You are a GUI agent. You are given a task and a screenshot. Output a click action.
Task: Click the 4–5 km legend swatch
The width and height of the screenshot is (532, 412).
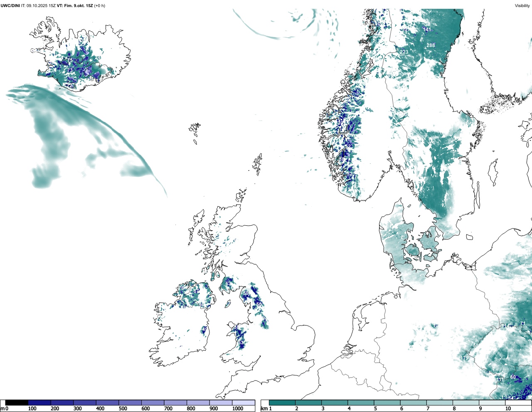coord(361,402)
